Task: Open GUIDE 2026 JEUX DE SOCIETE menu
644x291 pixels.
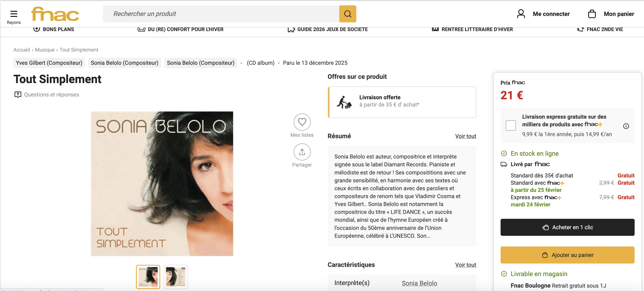Action: (x=328, y=29)
